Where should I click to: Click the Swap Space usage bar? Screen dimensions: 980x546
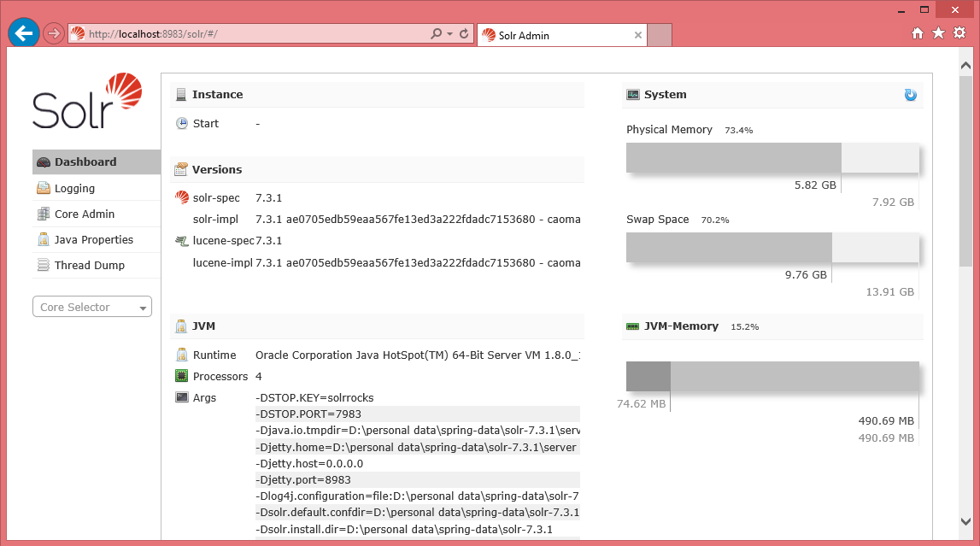click(x=772, y=248)
